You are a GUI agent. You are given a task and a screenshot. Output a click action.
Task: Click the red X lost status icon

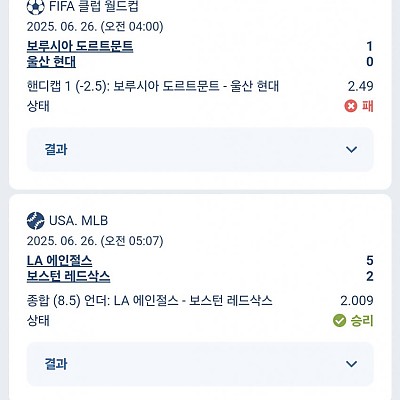coord(351,106)
